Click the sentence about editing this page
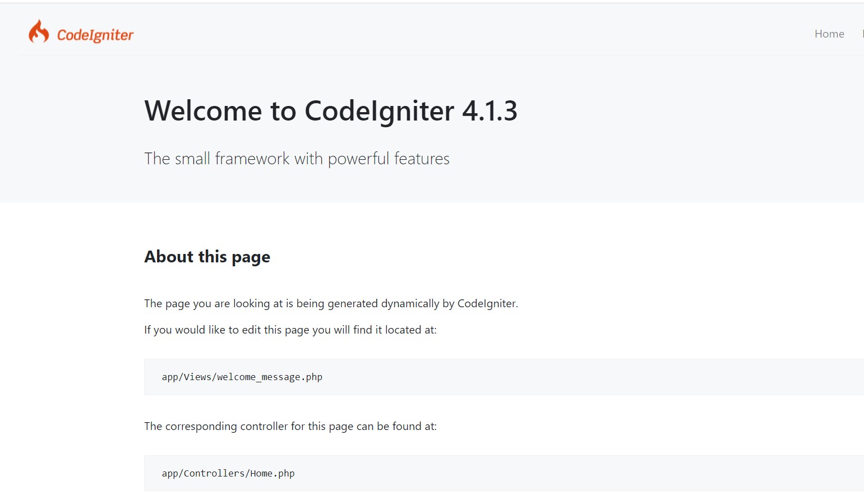Viewport: 864px width, 504px height. pos(290,330)
